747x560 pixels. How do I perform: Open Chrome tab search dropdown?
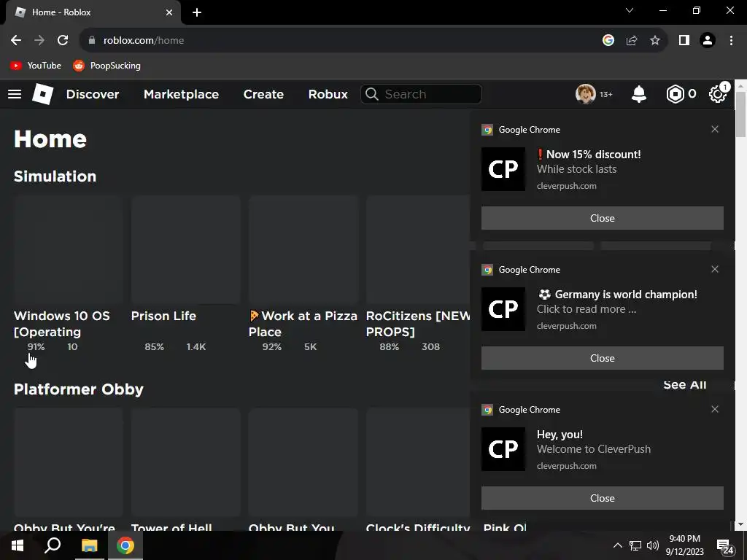point(630,10)
